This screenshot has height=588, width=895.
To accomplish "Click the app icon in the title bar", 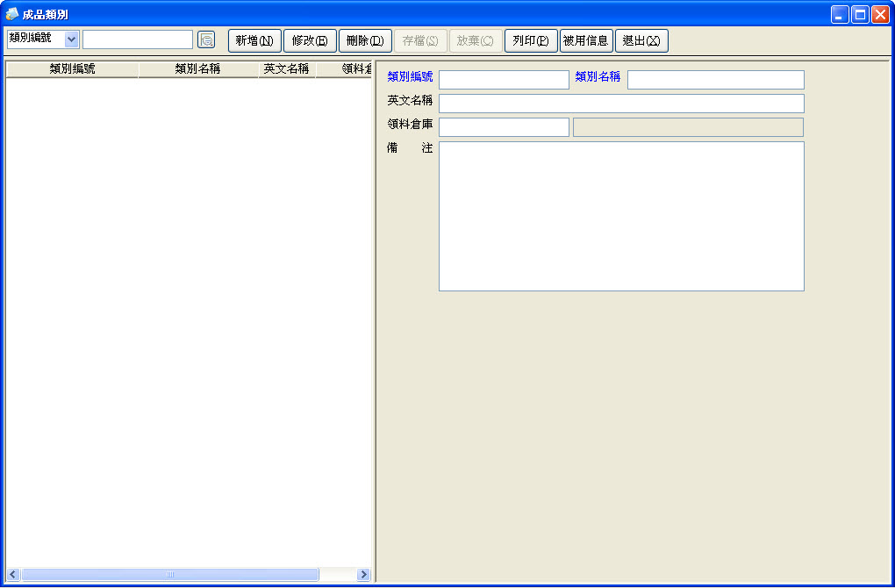I will pyautogui.click(x=11, y=14).
